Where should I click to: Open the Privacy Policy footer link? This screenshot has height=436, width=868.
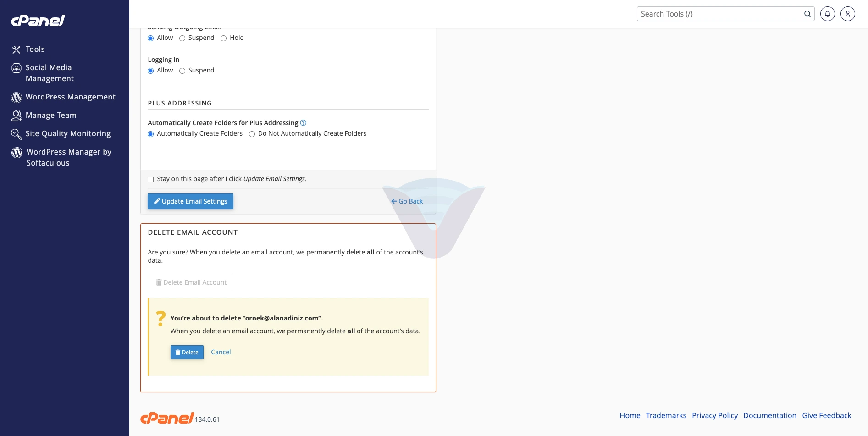(715, 415)
